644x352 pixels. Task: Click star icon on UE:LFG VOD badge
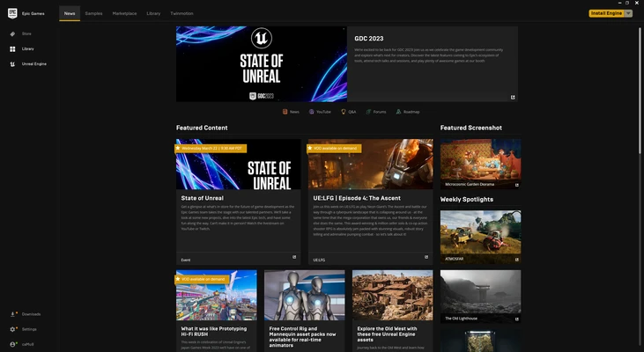click(x=310, y=148)
